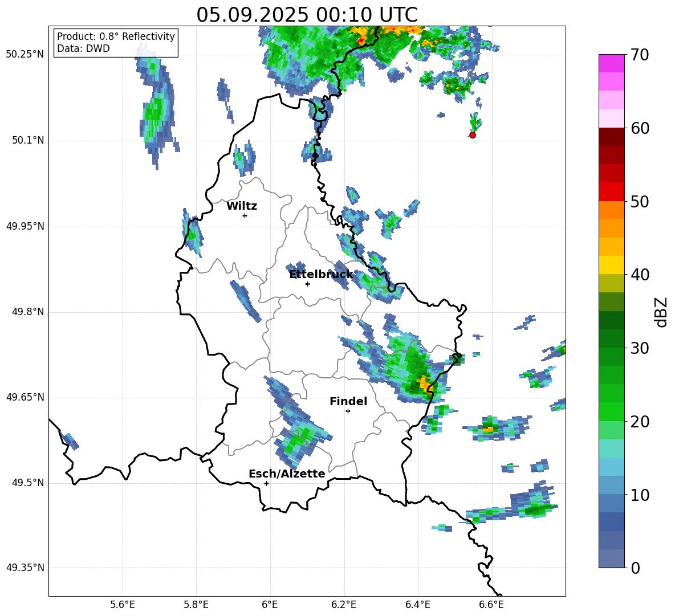This screenshot has width=675, height=616.
Task: Click the colorbar value 30
Action: tap(640, 348)
